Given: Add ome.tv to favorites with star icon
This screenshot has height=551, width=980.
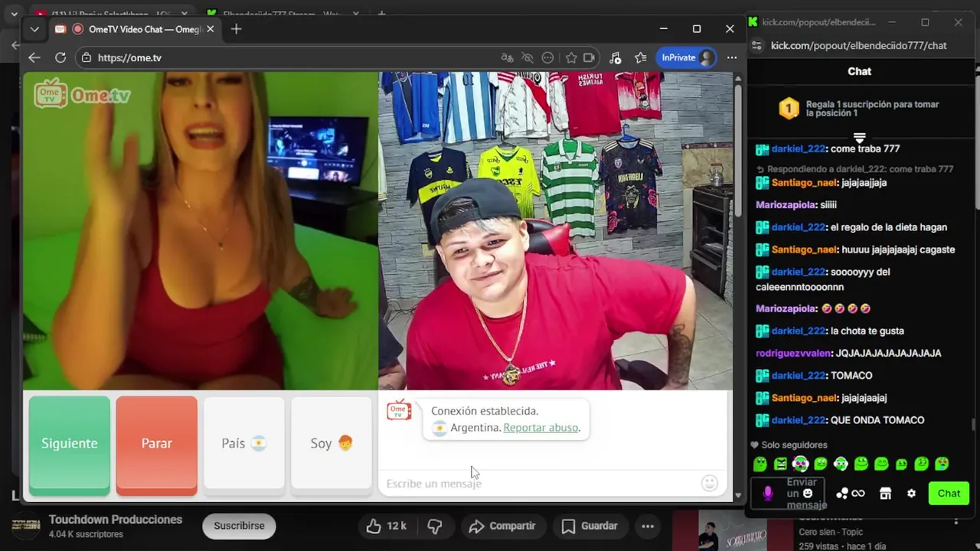Looking at the screenshot, I should (x=571, y=57).
